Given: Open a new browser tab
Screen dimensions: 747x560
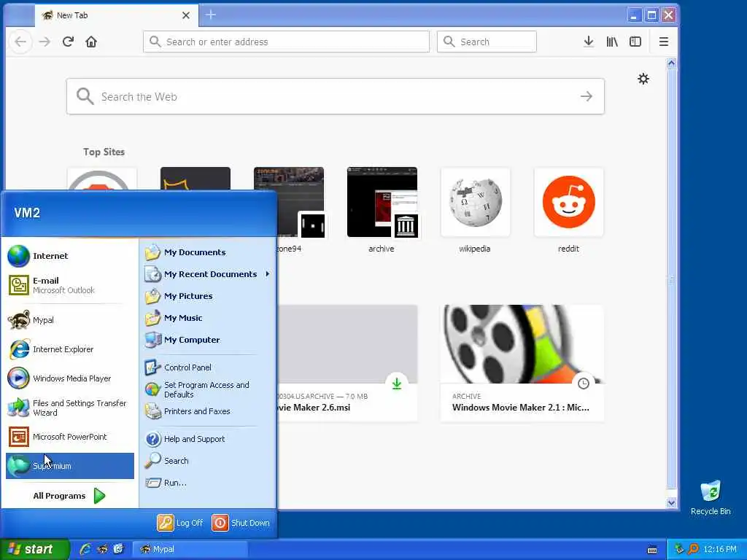Looking at the screenshot, I should coord(211,15).
